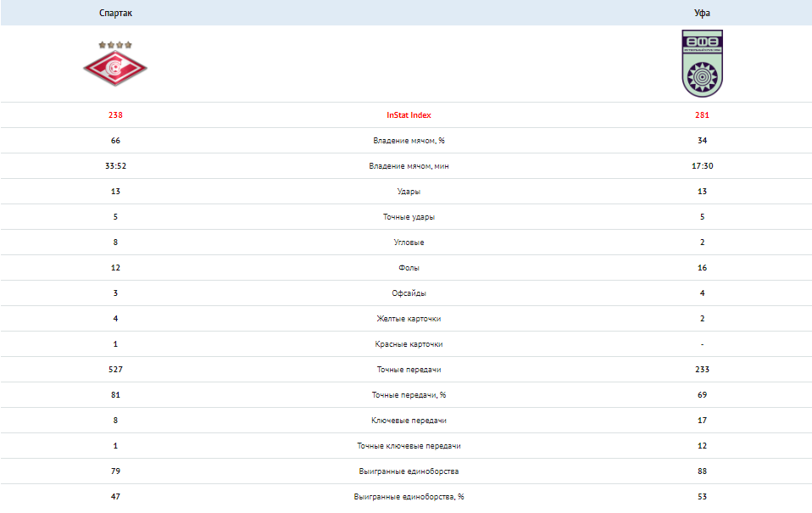Viewport: 812px width, 513px height.
Task: Click the 'Офсайды' row label
Action: tap(409, 293)
